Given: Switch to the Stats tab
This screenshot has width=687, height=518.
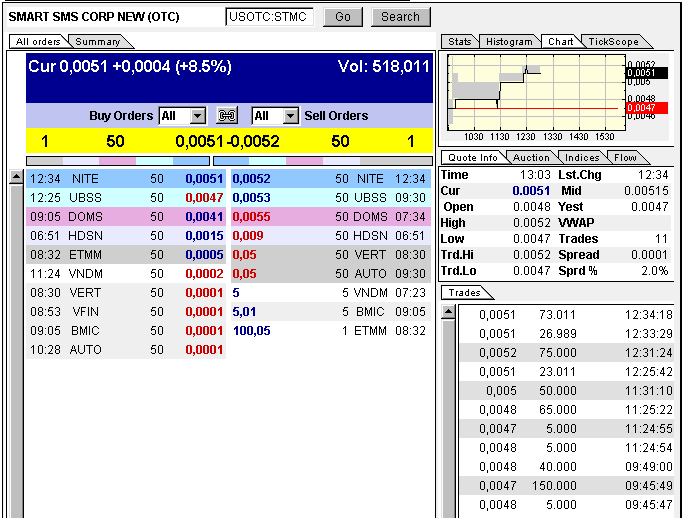Looking at the screenshot, I should 460,42.
